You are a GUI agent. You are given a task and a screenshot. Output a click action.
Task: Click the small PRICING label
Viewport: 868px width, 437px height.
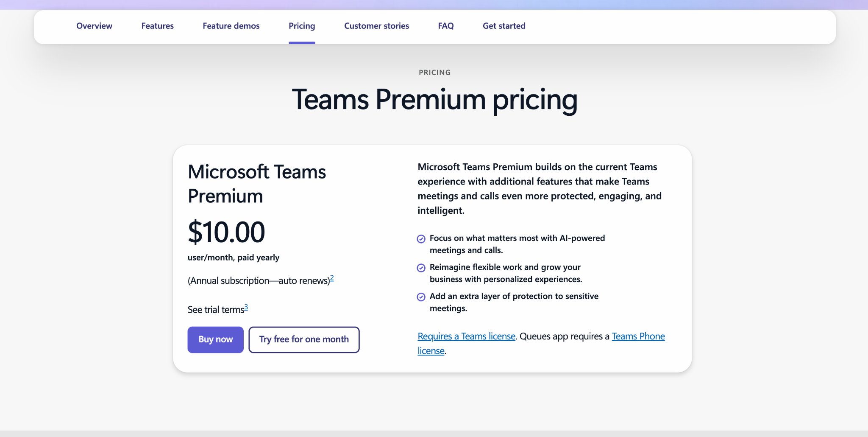click(x=434, y=73)
